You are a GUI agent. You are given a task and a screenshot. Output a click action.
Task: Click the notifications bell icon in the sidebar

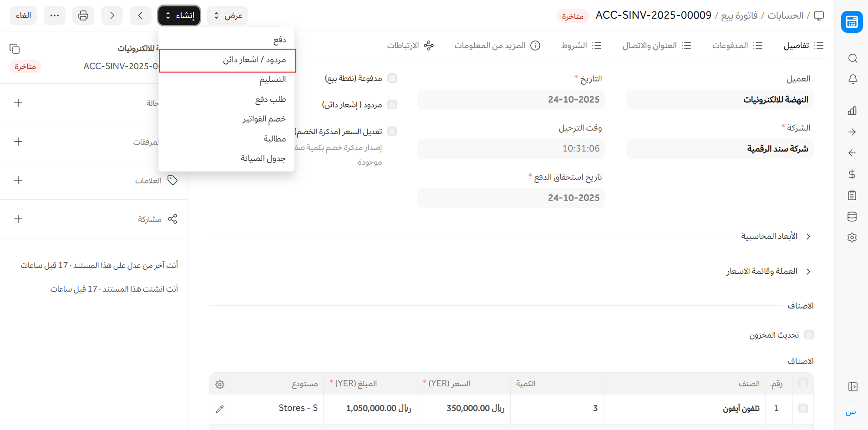853,79
